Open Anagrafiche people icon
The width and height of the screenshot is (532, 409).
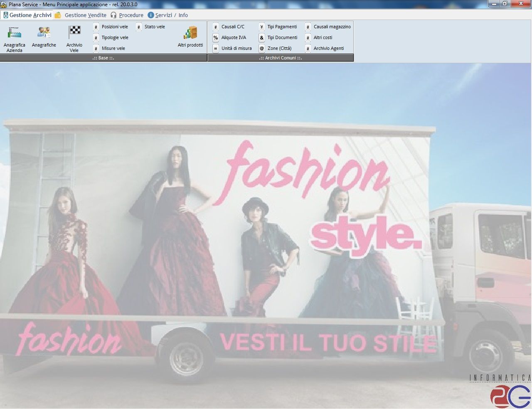(x=44, y=32)
